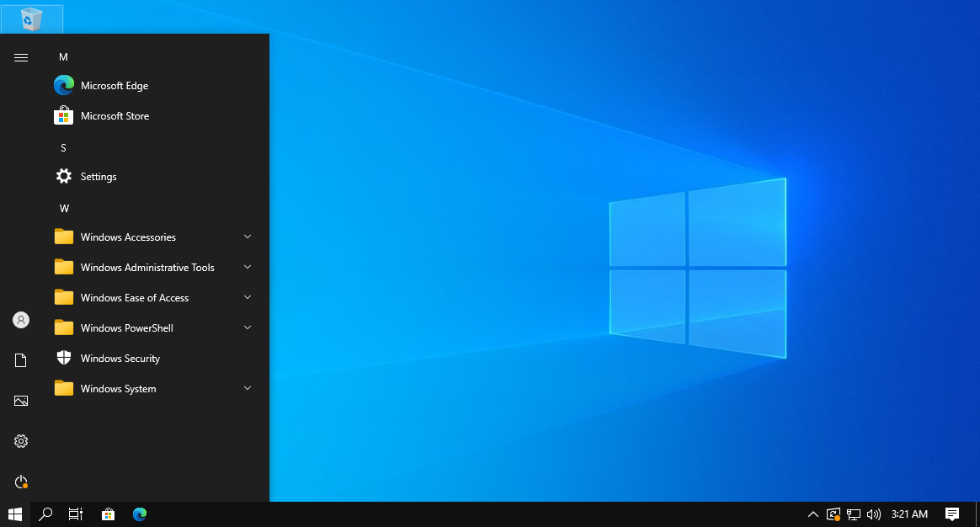Expand the Windows Accessories folder chevron
The image size is (980, 527).
(248, 237)
